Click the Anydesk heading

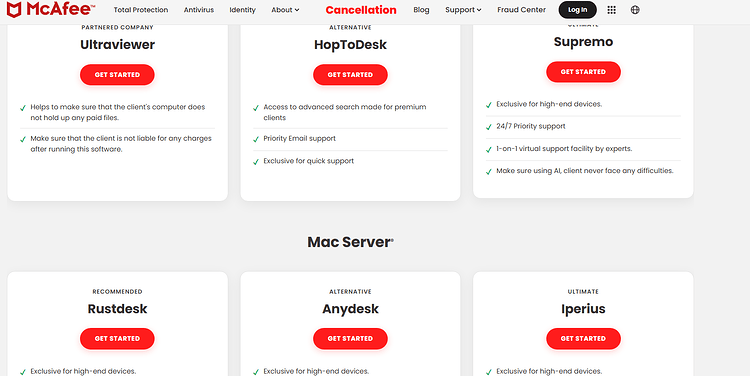pos(350,309)
